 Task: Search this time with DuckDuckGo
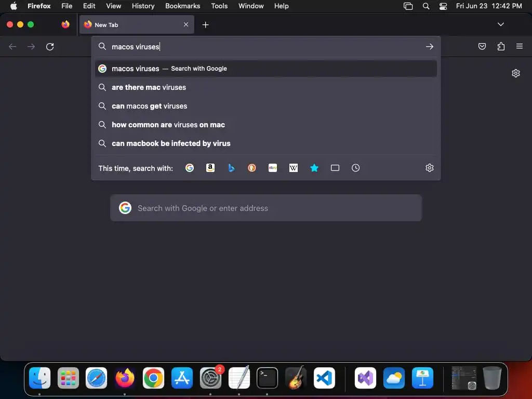[252, 168]
